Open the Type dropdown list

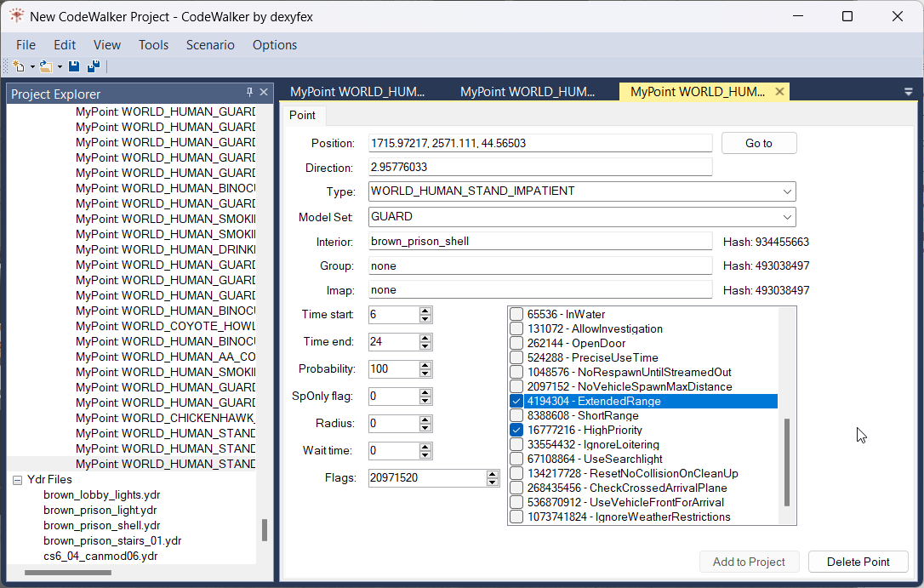pos(787,191)
